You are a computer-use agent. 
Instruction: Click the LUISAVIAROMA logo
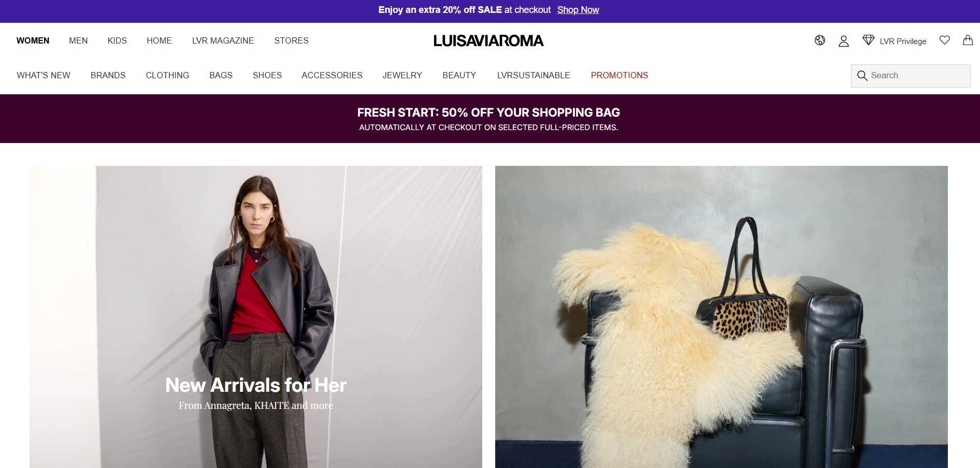click(488, 41)
